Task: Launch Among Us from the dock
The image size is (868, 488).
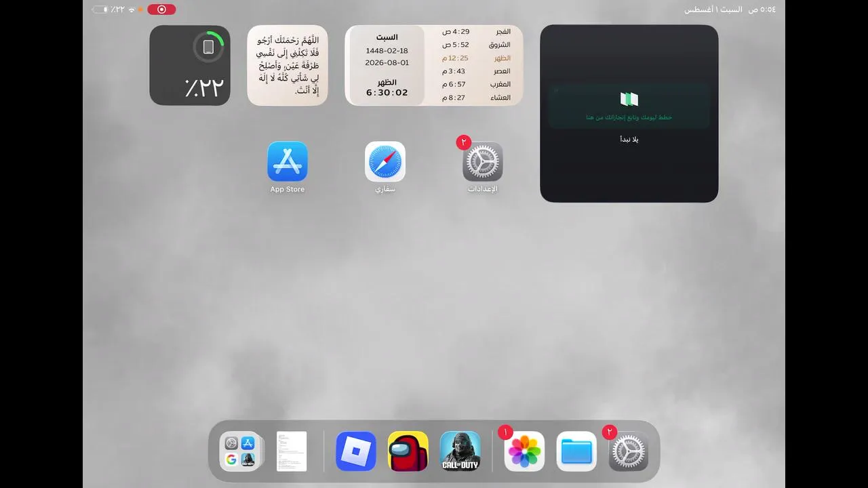Action: pos(408,451)
